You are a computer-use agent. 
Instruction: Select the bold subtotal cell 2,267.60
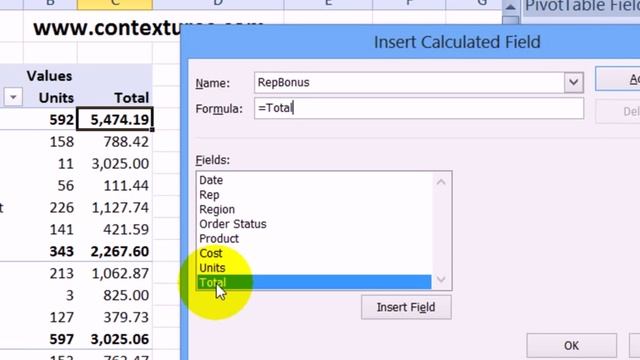pyautogui.click(x=115, y=251)
